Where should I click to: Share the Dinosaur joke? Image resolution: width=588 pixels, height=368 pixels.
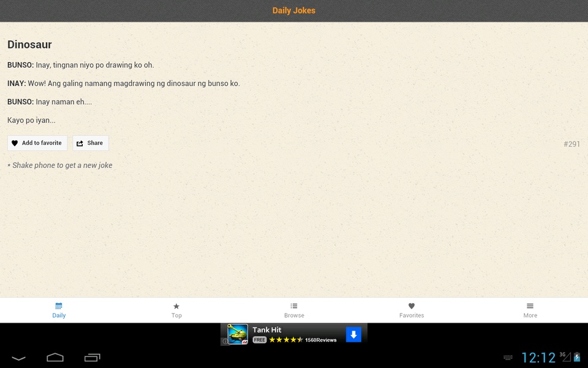(x=91, y=143)
